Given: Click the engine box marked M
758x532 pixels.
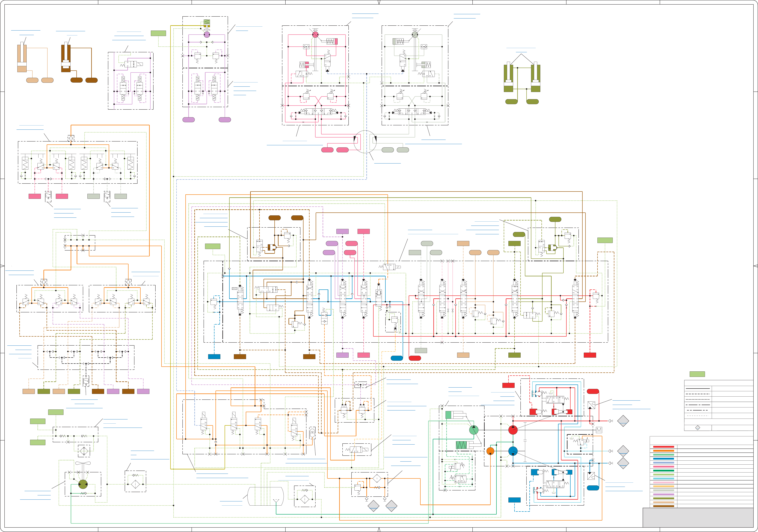Looking at the screenshot, I should tap(599, 430).
